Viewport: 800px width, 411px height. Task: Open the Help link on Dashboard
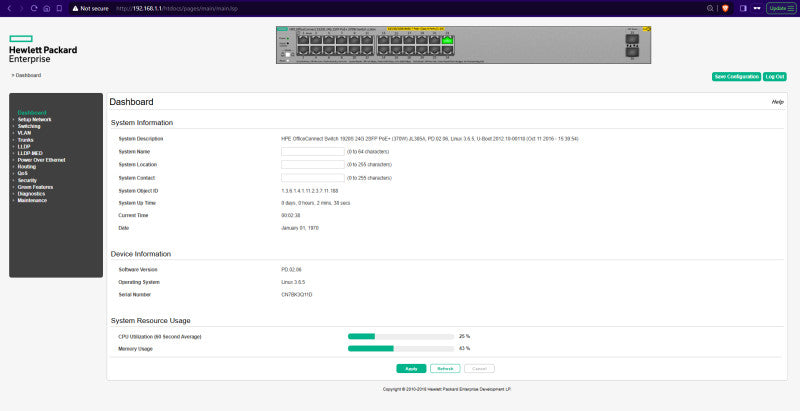point(777,102)
